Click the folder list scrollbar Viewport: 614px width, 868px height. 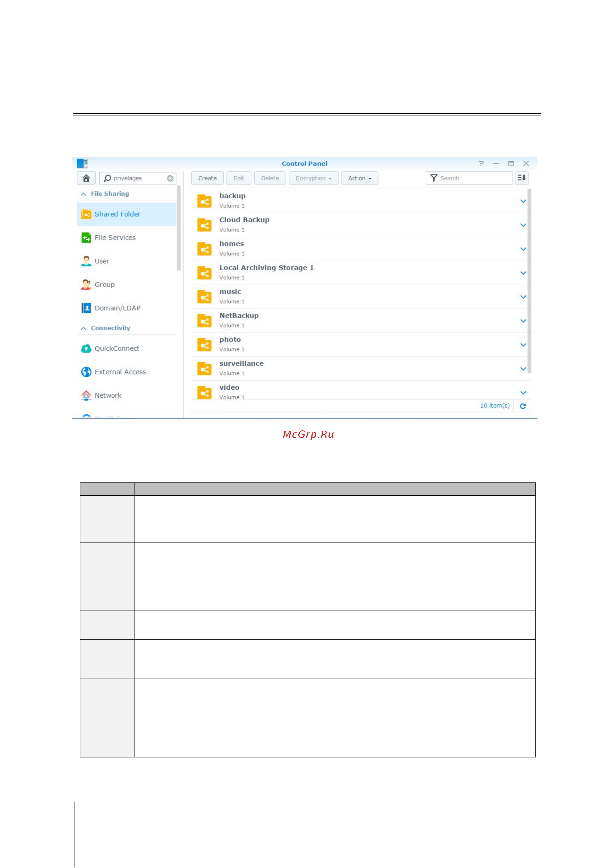[529, 281]
